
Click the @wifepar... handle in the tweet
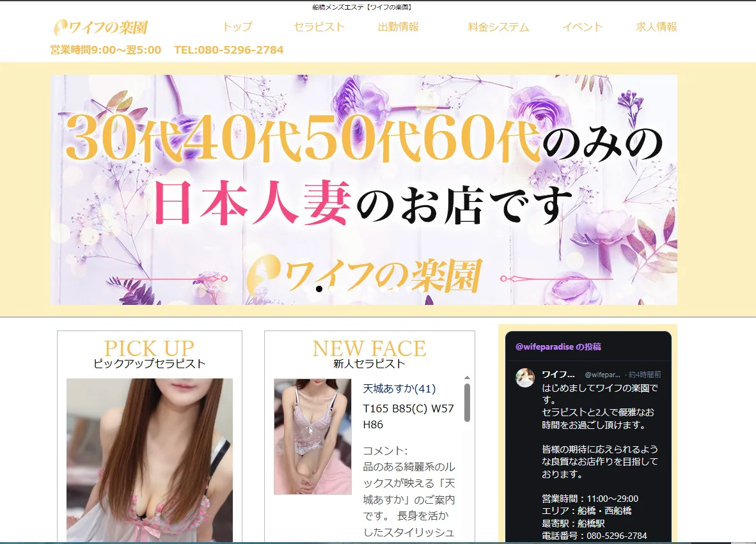click(602, 375)
